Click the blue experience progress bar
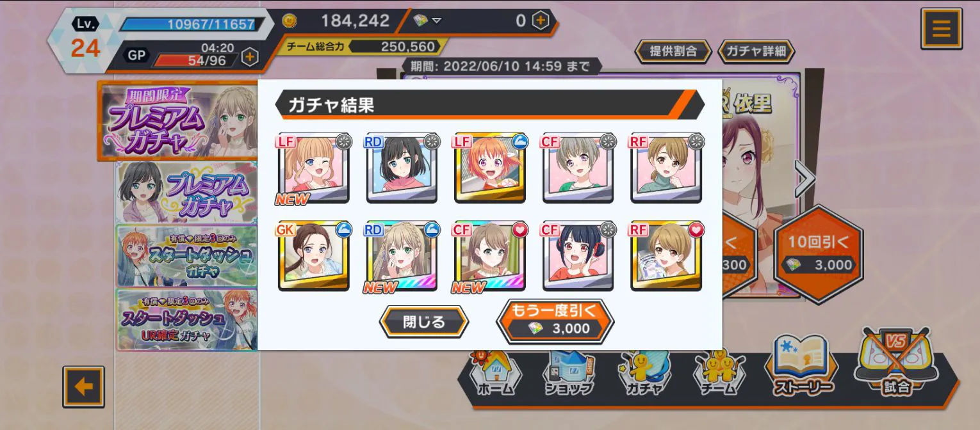The image size is (980, 430). coord(188,24)
